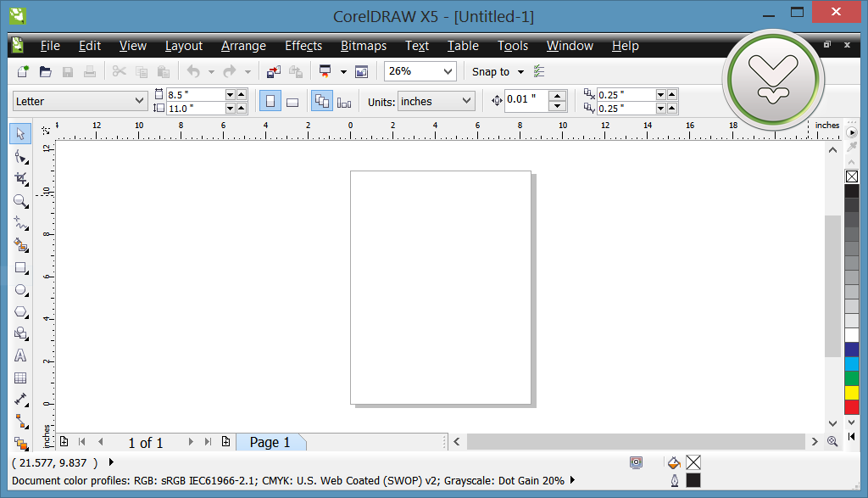The image size is (868, 498).
Task: Set page orientation to Portrait
Action: (270, 101)
